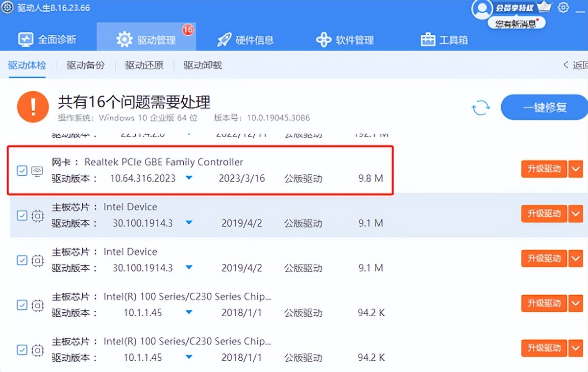Open version dropdown for 30.100.1914.3
This screenshot has width=588, height=372.
tap(189, 223)
